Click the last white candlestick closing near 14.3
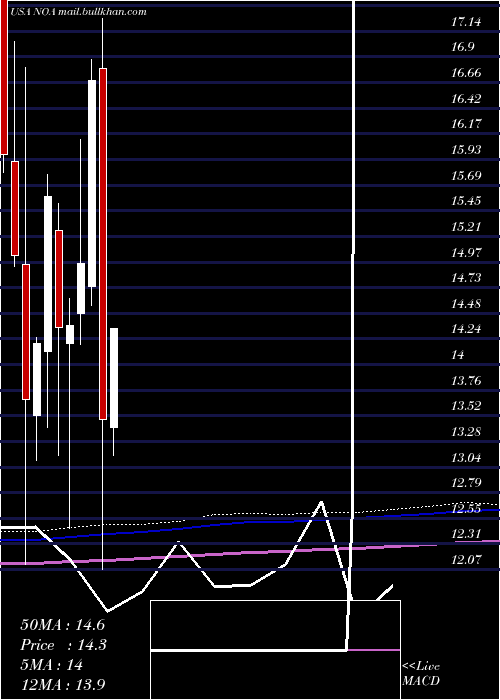 click(114, 378)
